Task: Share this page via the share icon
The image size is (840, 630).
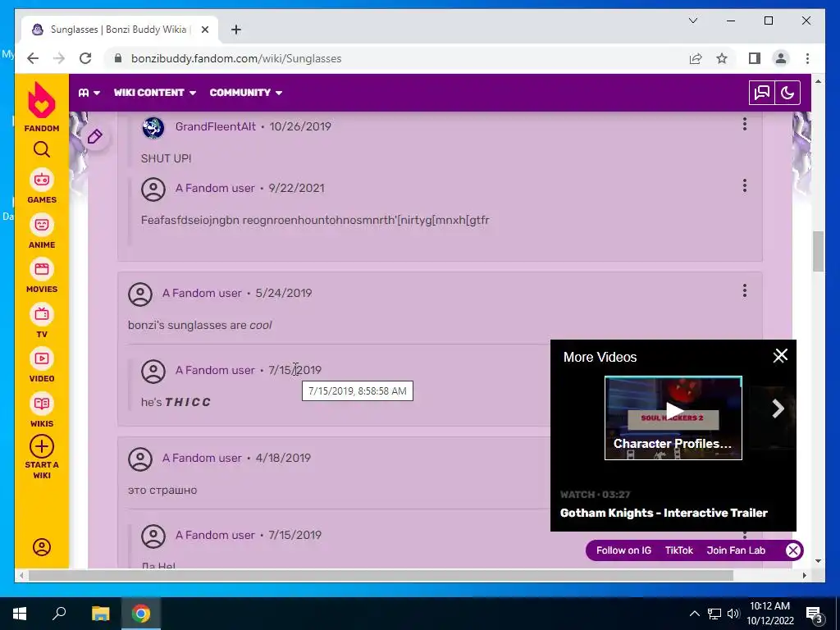Action: click(696, 58)
